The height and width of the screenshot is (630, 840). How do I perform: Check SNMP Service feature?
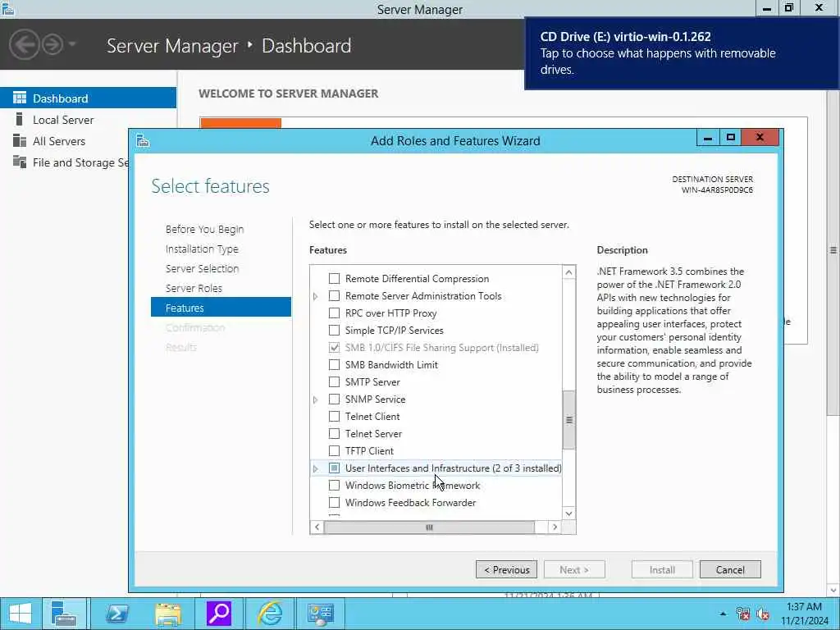click(334, 399)
